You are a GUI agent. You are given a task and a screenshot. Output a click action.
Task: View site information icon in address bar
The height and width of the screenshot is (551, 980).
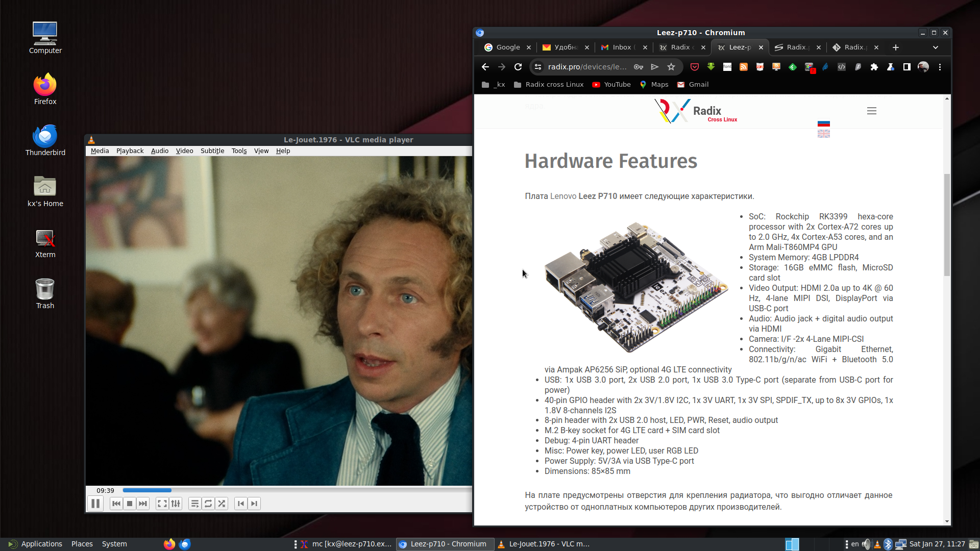point(538,67)
